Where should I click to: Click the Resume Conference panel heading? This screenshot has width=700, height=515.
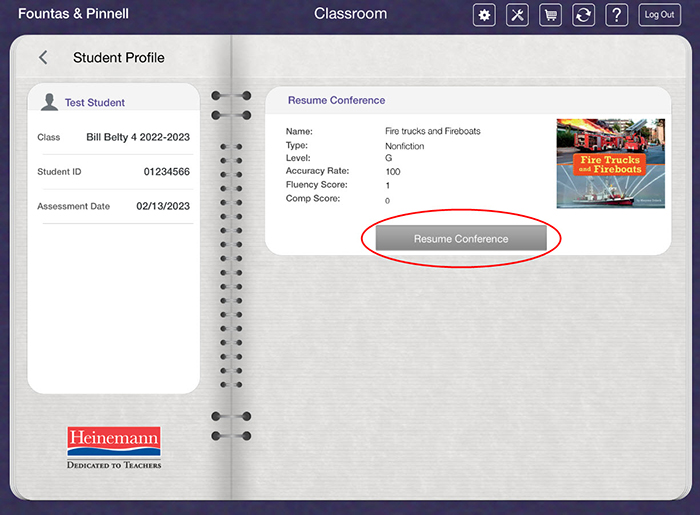336,100
